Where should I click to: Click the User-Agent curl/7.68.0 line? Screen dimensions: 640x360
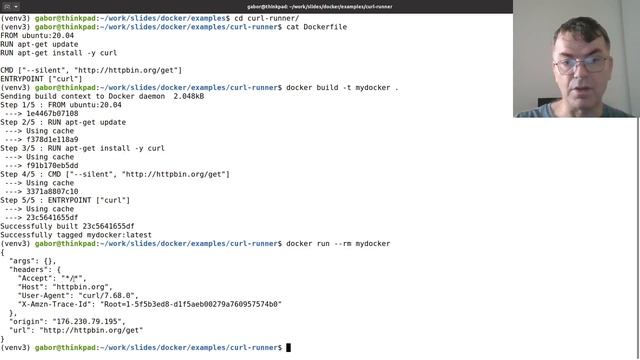point(78,296)
